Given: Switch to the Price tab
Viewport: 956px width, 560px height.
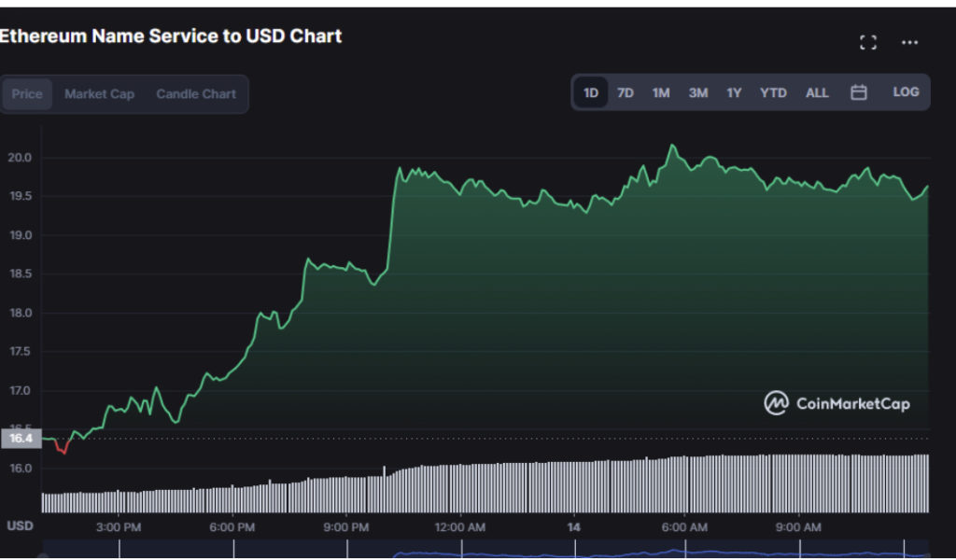Looking at the screenshot, I should tap(27, 94).
